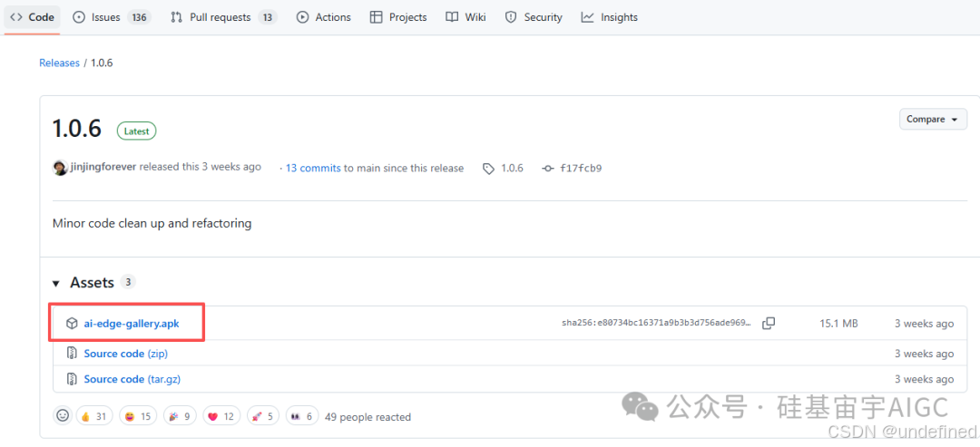Download ai-edge-gallery.apk
The width and height of the screenshot is (980, 447).
[132, 324]
